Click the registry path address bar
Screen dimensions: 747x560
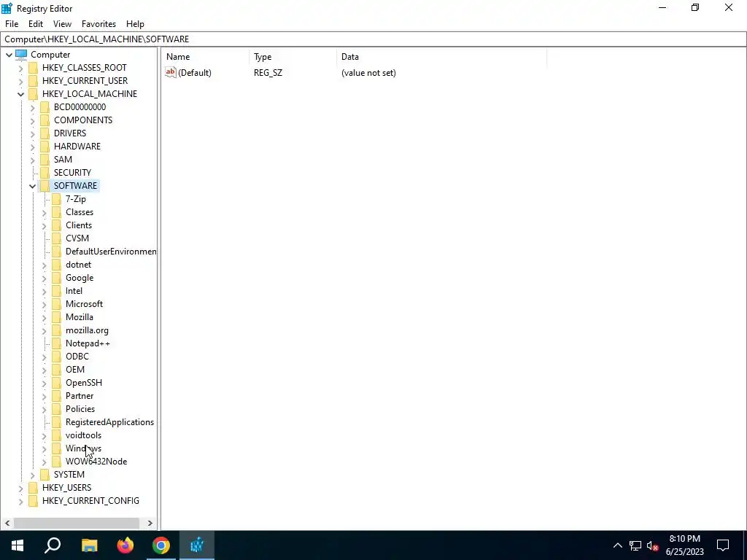[373, 39]
